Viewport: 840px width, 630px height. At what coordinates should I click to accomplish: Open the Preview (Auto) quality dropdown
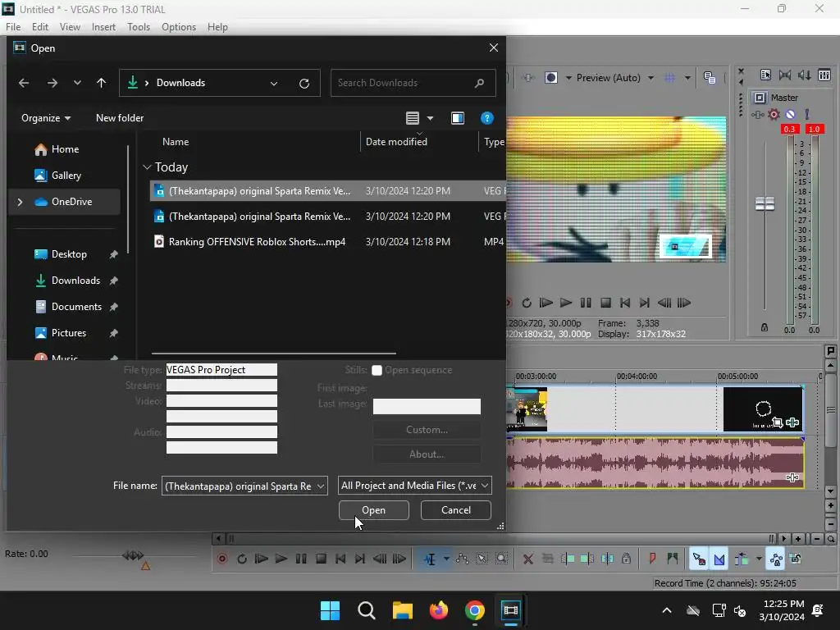[651, 78]
